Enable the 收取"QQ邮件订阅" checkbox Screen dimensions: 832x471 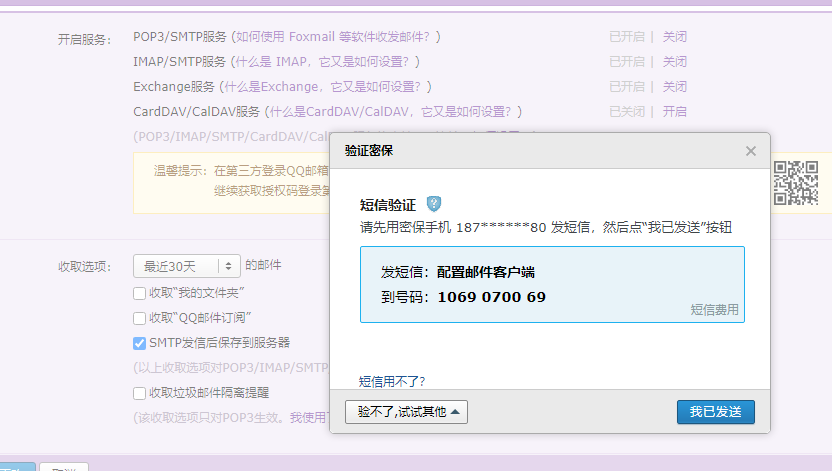[x=140, y=318]
